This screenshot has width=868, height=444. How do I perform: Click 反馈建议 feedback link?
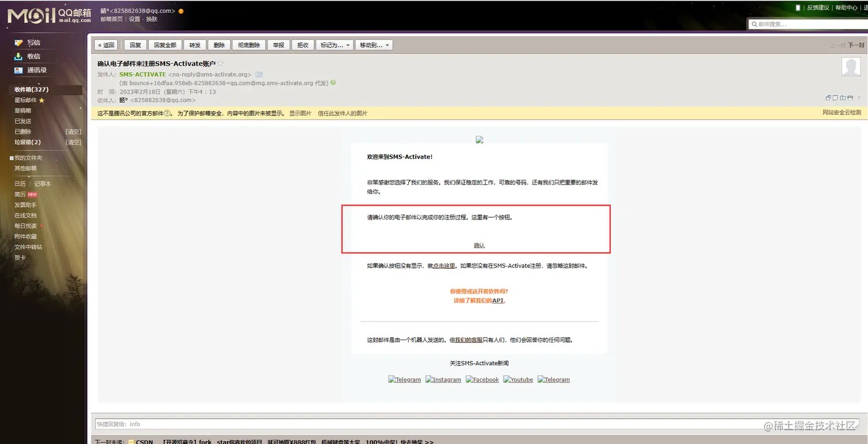coord(818,7)
